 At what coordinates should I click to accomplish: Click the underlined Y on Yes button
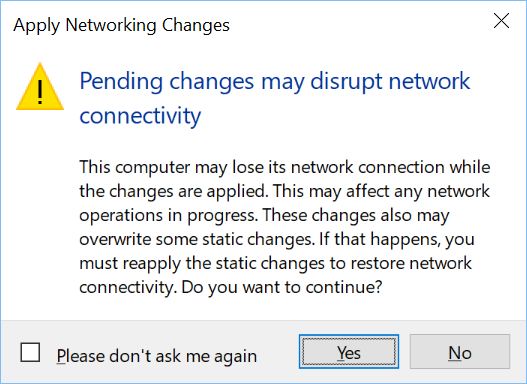[342, 353]
